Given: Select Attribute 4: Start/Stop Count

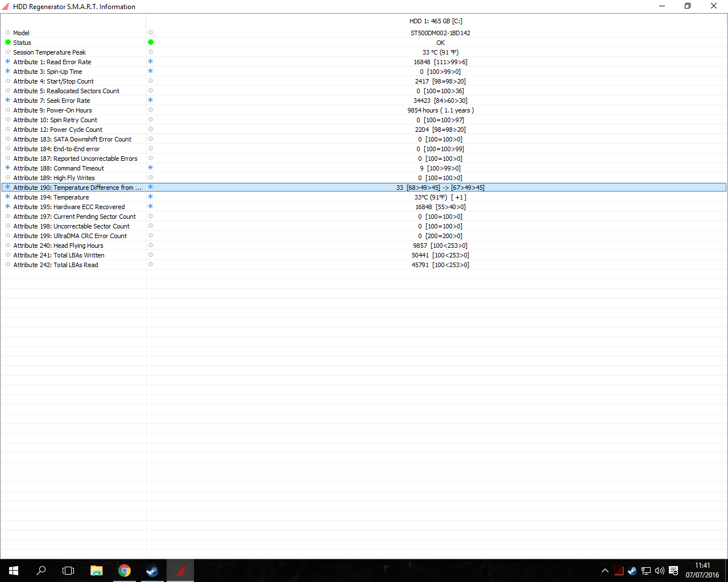Looking at the screenshot, I should pyautogui.click(x=53, y=81).
